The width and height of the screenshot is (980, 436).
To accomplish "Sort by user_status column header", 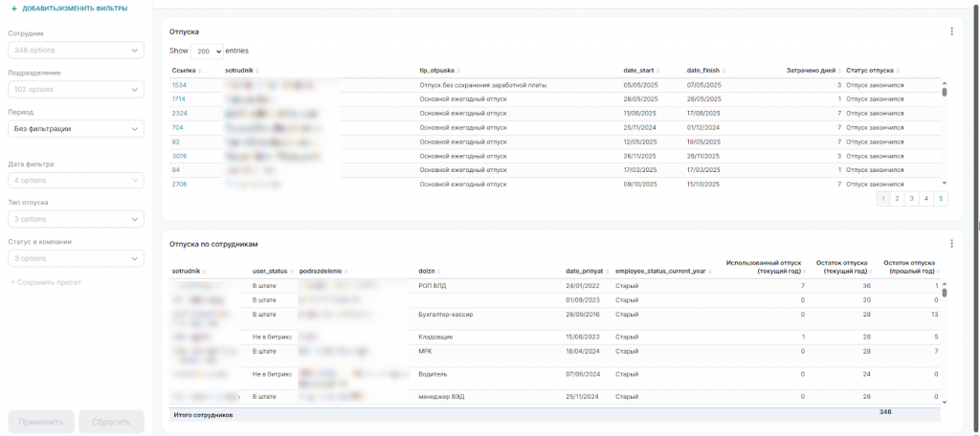I will [x=270, y=272].
